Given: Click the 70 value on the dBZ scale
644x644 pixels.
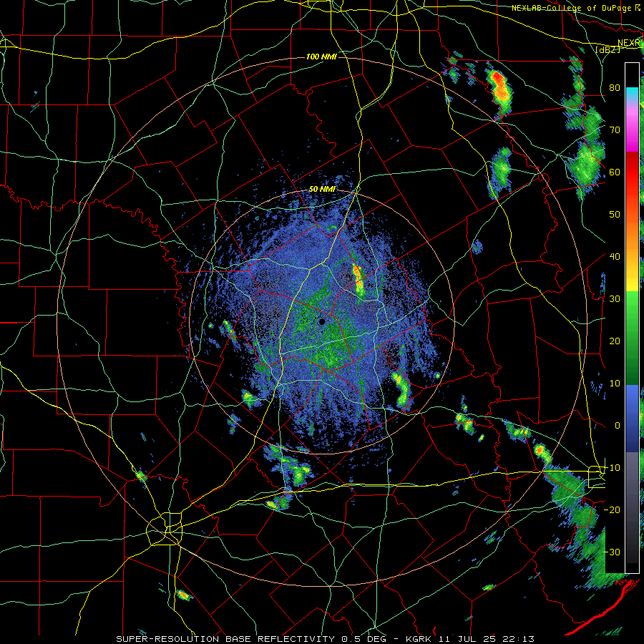Looking at the screenshot, I should click(x=615, y=130).
